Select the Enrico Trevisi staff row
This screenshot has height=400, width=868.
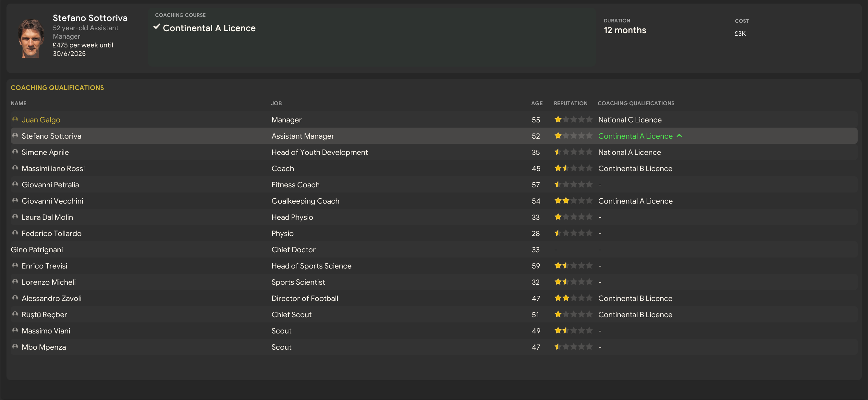tap(44, 266)
